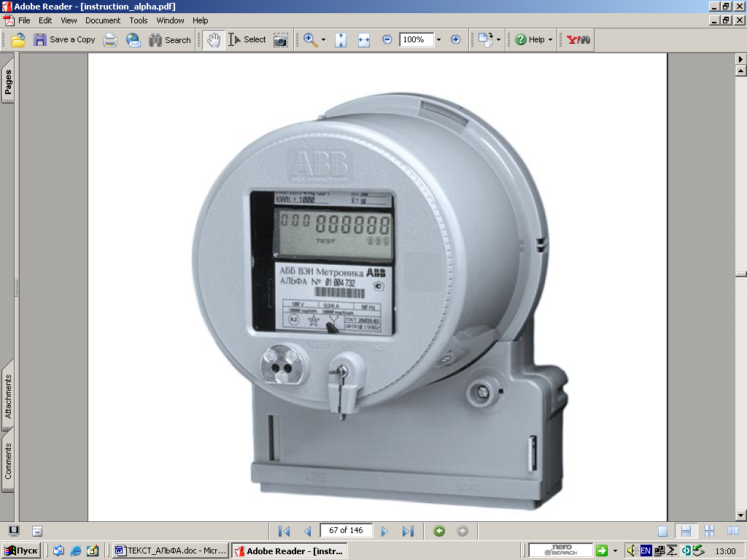Click the 100% zoom level field
This screenshot has height=560, width=747.
(x=417, y=39)
